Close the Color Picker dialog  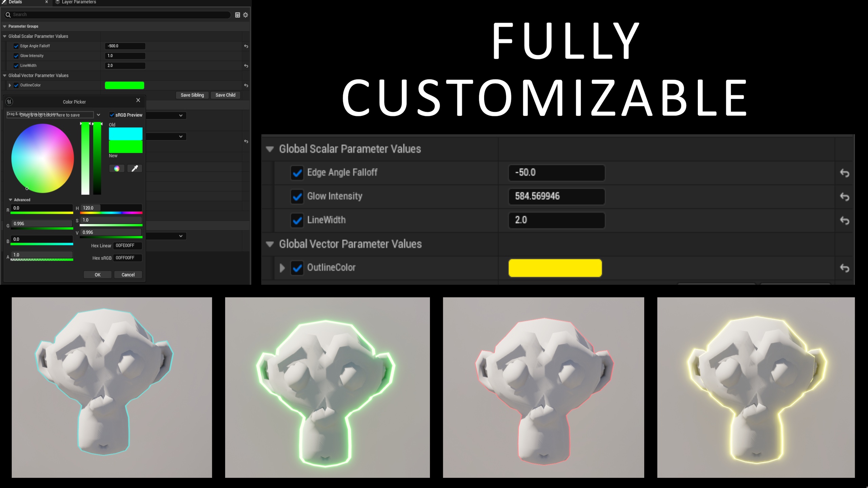(138, 100)
